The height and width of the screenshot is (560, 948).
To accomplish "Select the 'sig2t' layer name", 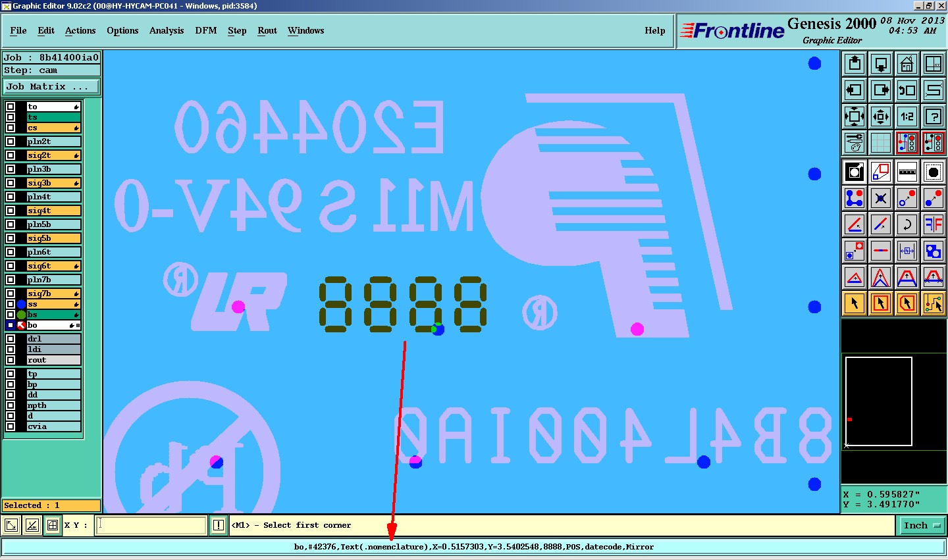I will click(53, 155).
